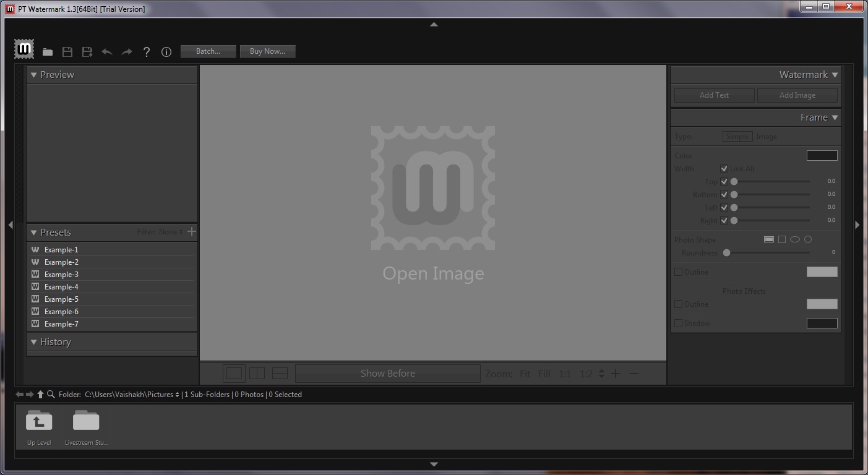Click the Redo arrow icon
The height and width of the screenshot is (475, 868).
[x=127, y=52]
